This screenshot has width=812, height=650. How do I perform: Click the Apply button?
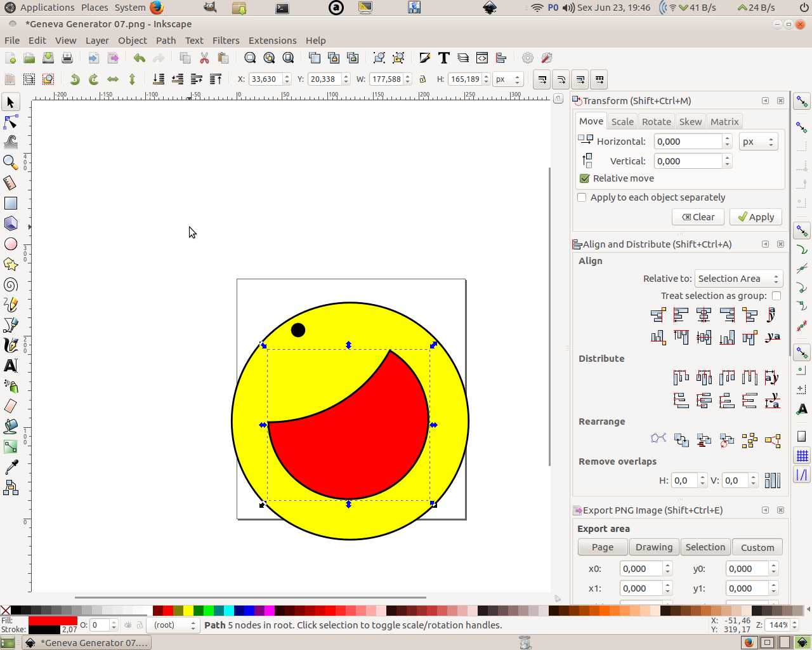[756, 217]
